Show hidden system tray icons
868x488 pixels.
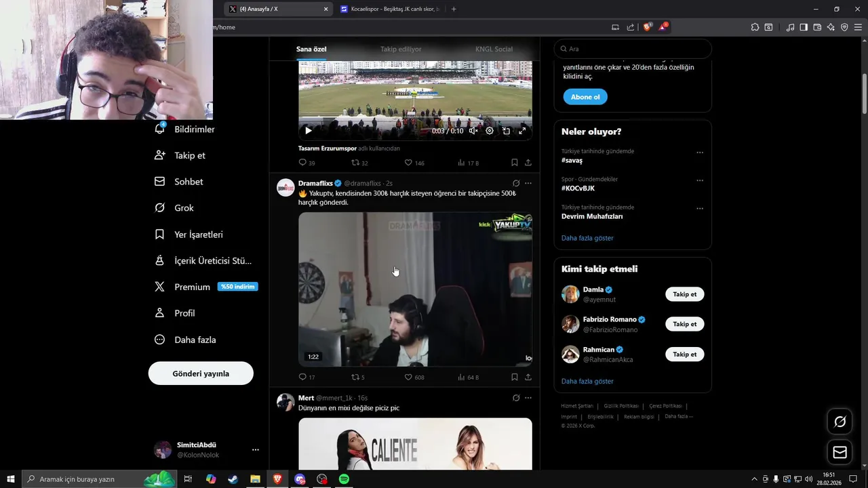coord(754,479)
